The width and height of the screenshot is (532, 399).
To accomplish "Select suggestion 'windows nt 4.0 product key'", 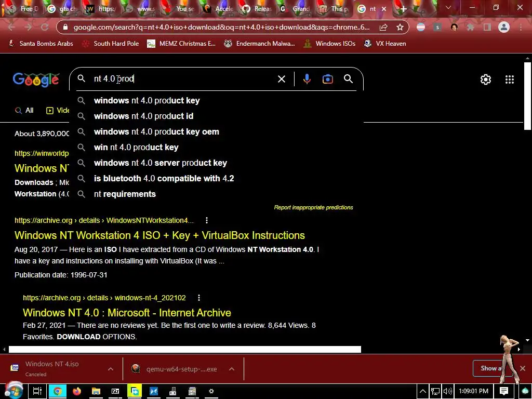I will pyautogui.click(x=217, y=100).
